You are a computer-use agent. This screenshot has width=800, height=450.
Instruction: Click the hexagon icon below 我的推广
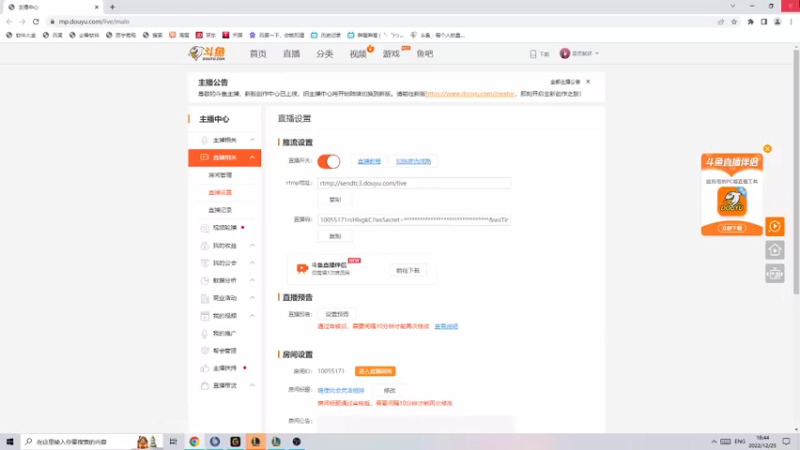tap(205, 351)
